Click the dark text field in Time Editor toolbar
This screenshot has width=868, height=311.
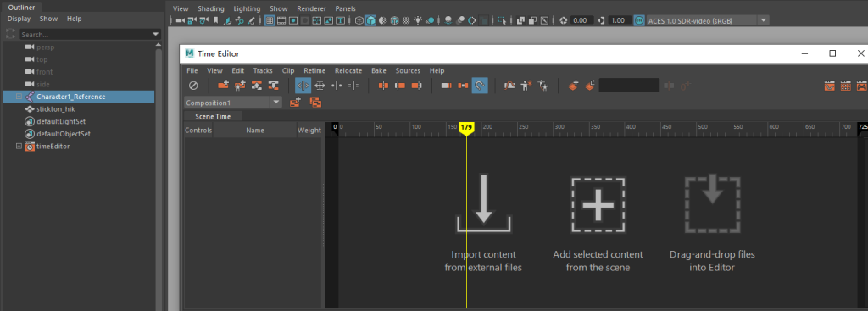[x=630, y=86]
